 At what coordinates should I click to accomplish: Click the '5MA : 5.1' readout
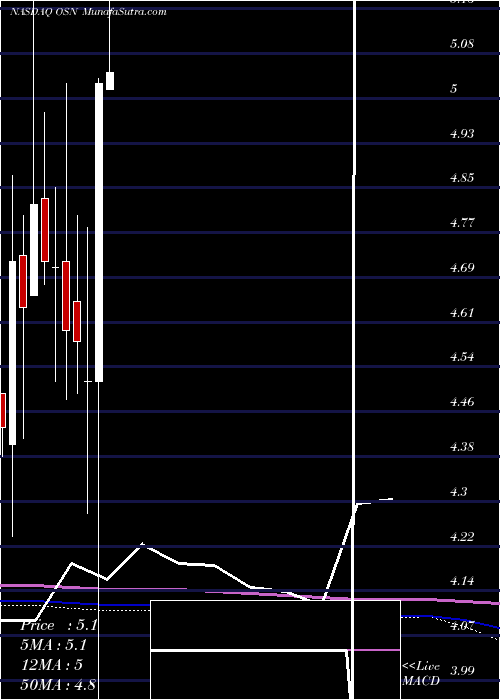click(x=54, y=646)
